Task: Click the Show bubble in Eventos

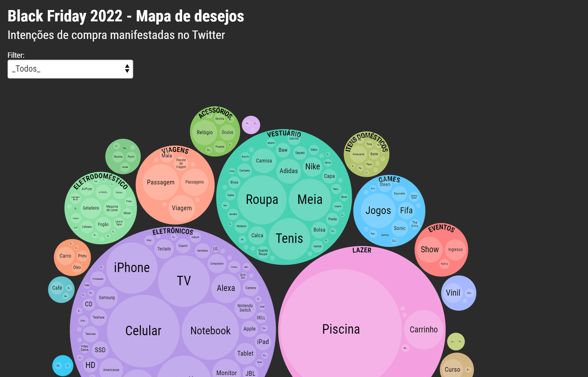Action: 430,249
